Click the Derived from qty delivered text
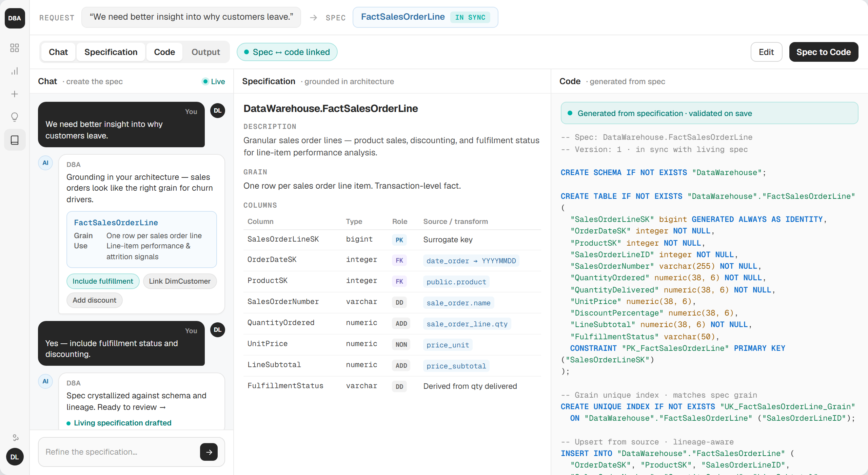 (x=470, y=386)
